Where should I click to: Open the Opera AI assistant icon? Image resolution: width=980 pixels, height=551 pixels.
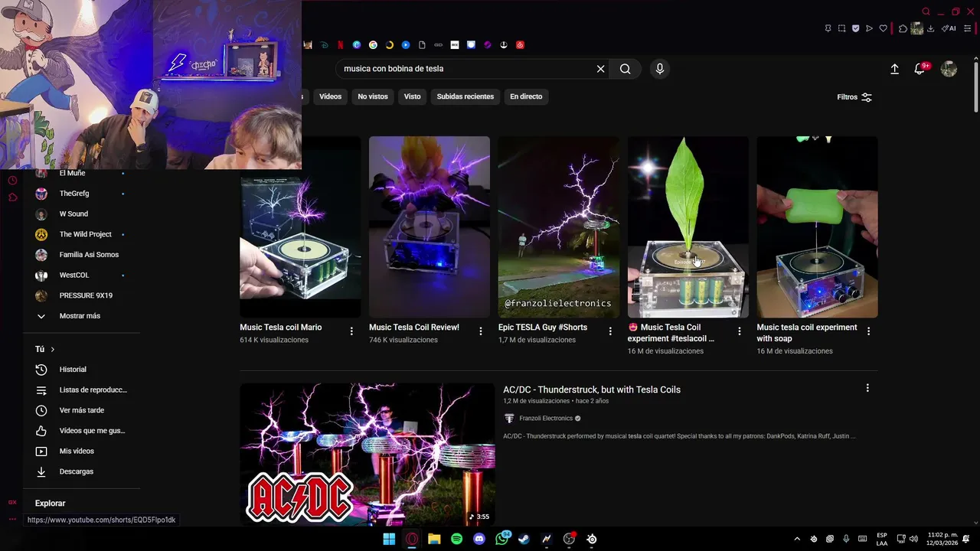[949, 29]
